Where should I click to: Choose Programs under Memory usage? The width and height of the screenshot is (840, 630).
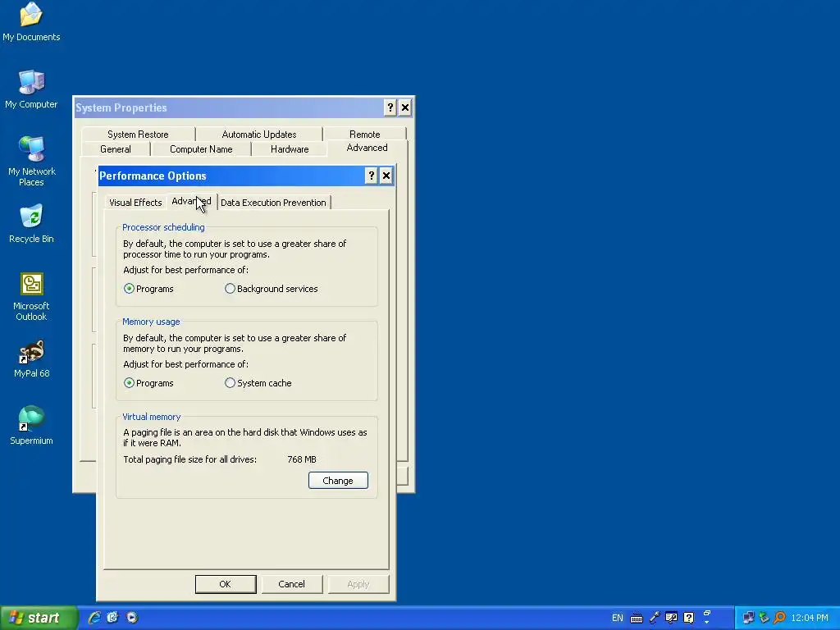(148, 383)
